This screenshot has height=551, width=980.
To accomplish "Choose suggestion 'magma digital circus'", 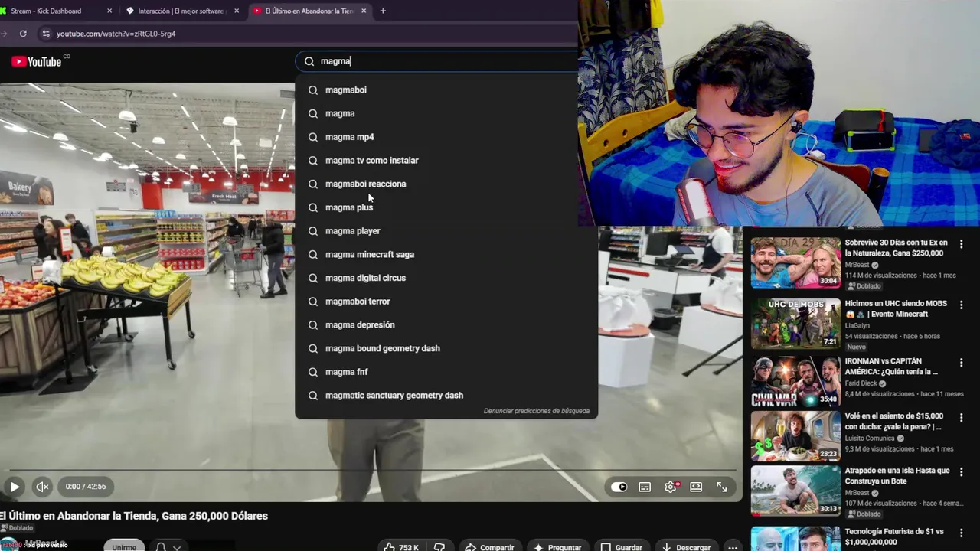I will [x=446, y=278].
